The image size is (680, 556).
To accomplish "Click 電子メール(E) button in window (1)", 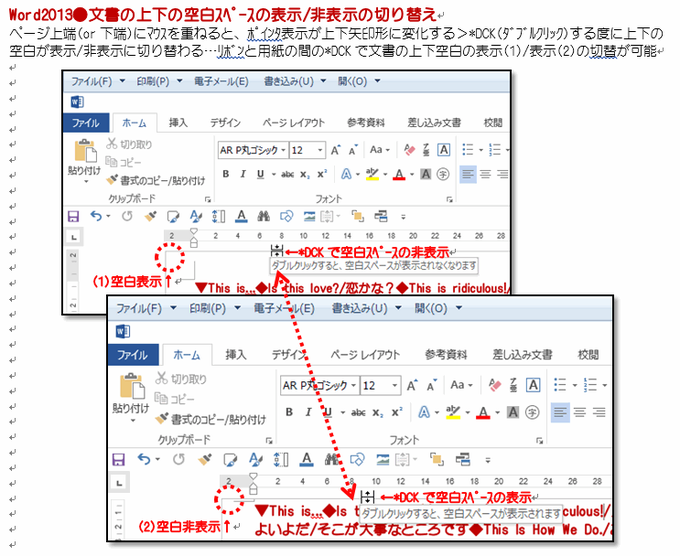I will 221,81.
